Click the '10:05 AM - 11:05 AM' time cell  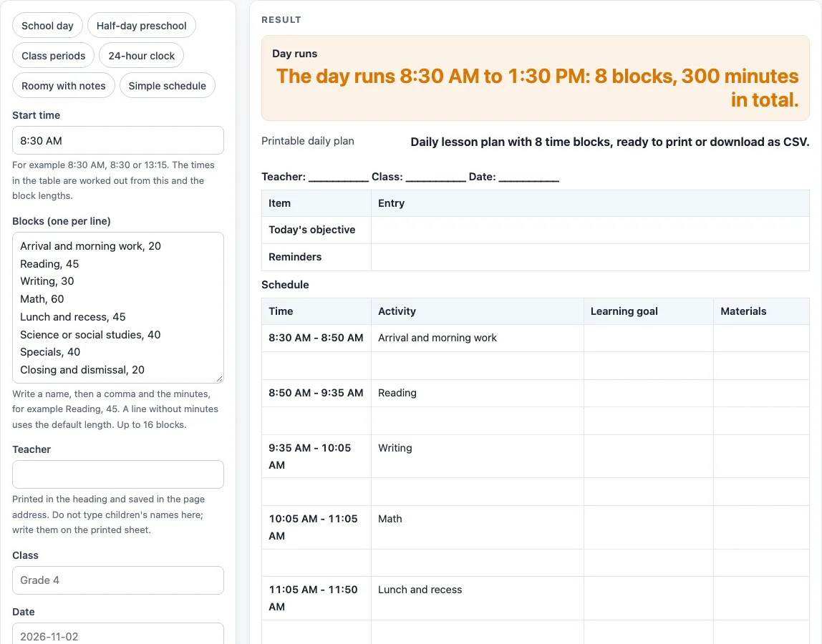(316, 527)
